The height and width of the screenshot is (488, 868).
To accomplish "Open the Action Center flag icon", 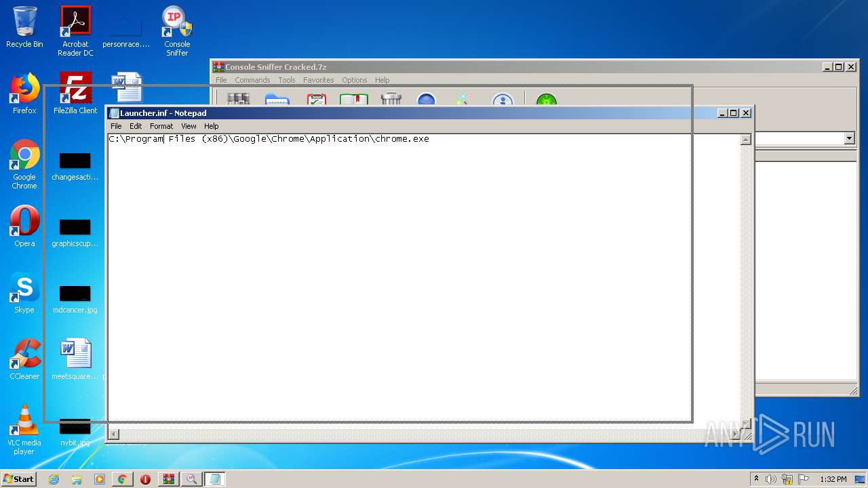I will tap(804, 479).
